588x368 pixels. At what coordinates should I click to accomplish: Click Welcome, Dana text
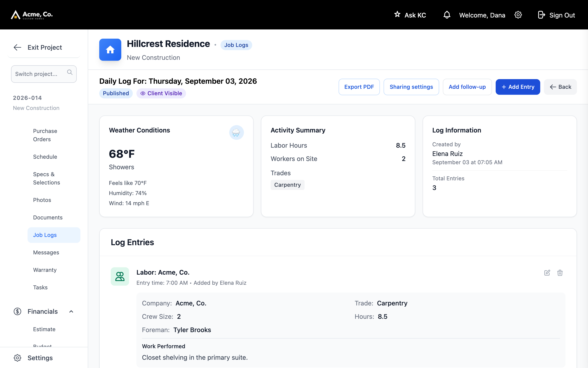(x=482, y=15)
